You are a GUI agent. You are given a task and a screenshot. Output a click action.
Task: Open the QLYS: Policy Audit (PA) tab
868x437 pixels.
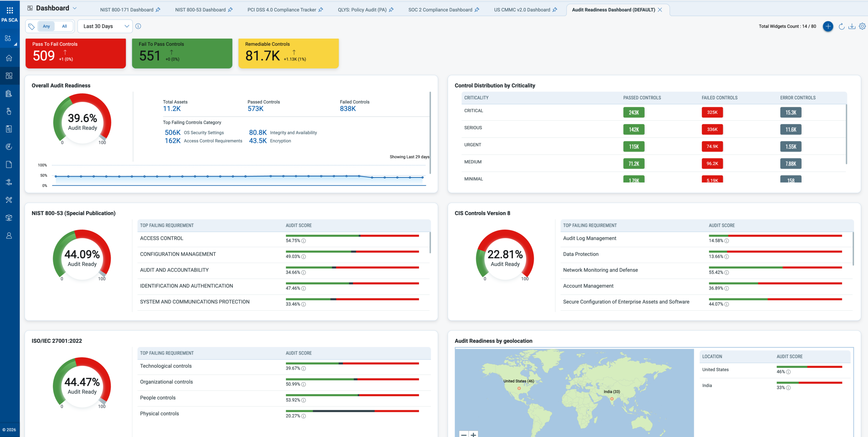tap(362, 10)
